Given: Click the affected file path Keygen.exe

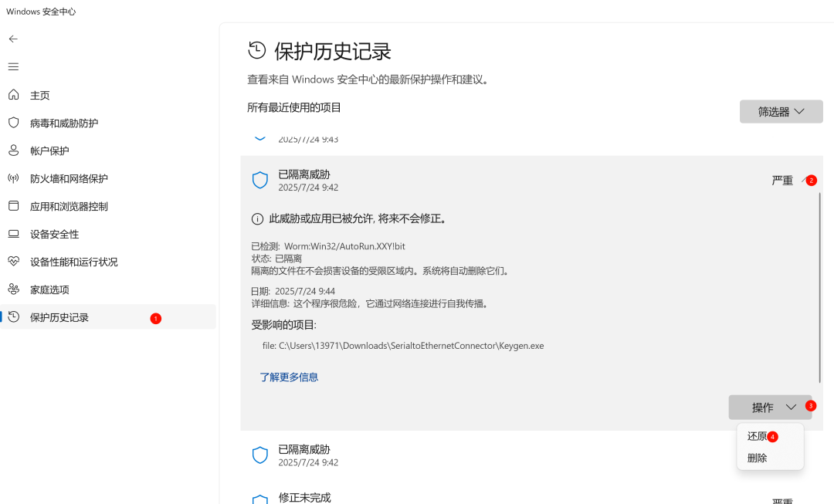Looking at the screenshot, I should [x=402, y=346].
